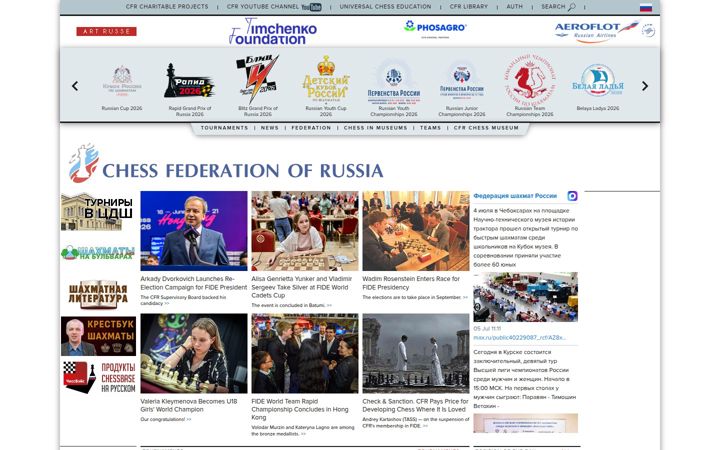The image size is (720, 450).
Task: Open the Teams menu
Action: click(430, 128)
